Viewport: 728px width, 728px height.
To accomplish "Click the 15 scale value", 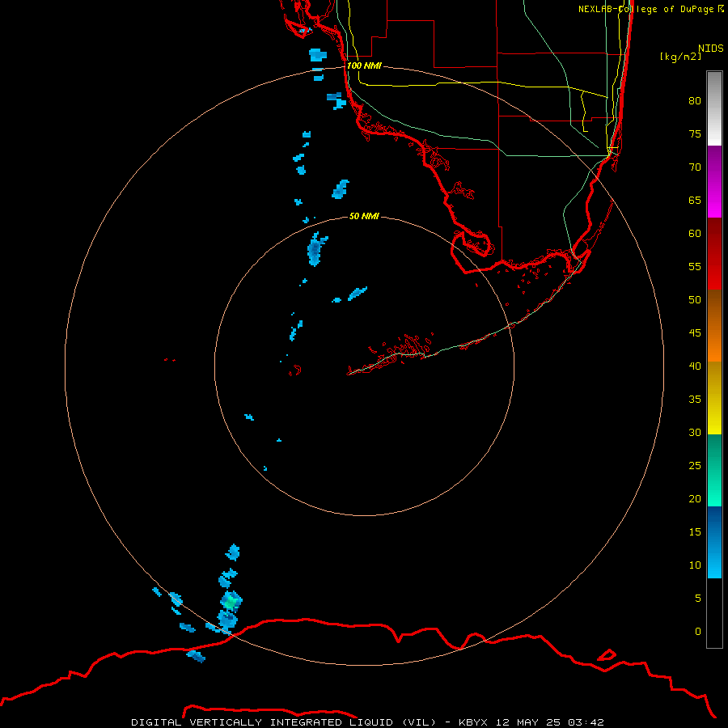I will coord(695,532).
